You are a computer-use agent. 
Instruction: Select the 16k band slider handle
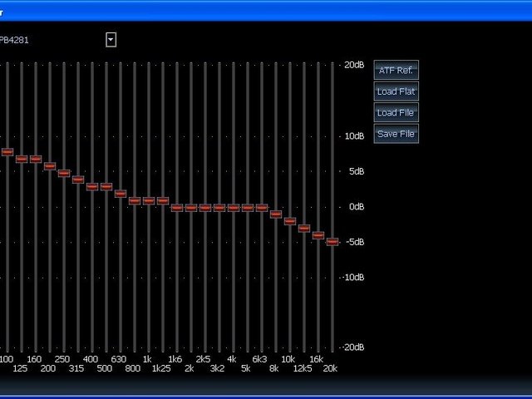pos(318,235)
